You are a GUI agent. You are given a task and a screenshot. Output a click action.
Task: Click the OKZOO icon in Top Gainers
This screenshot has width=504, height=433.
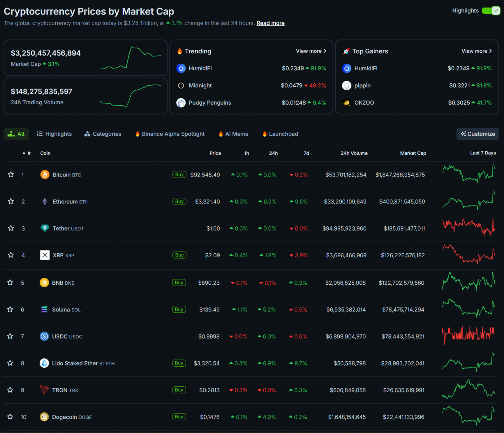347,102
